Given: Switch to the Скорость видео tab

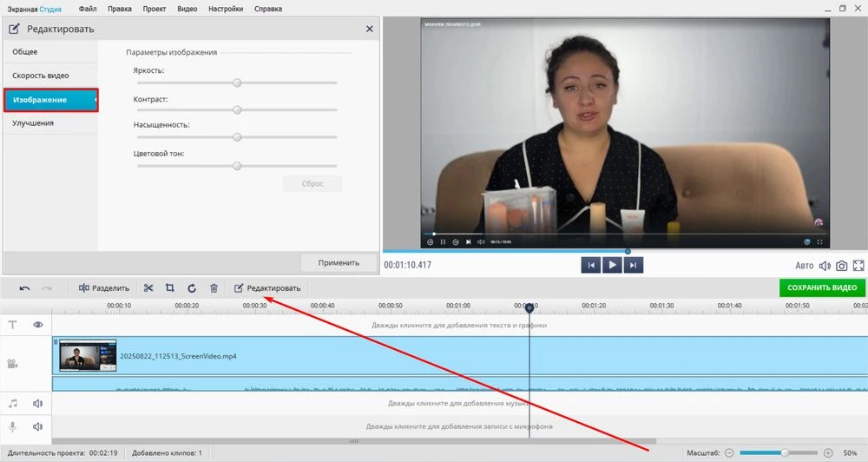Looking at the screenshot, I should click(41, 76).
